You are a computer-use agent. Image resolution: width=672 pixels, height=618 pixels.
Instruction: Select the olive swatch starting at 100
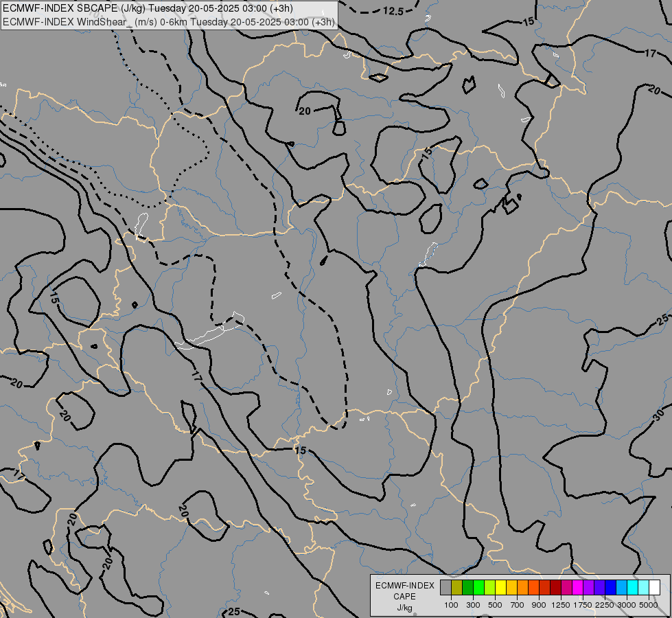(x=457, y=587)
